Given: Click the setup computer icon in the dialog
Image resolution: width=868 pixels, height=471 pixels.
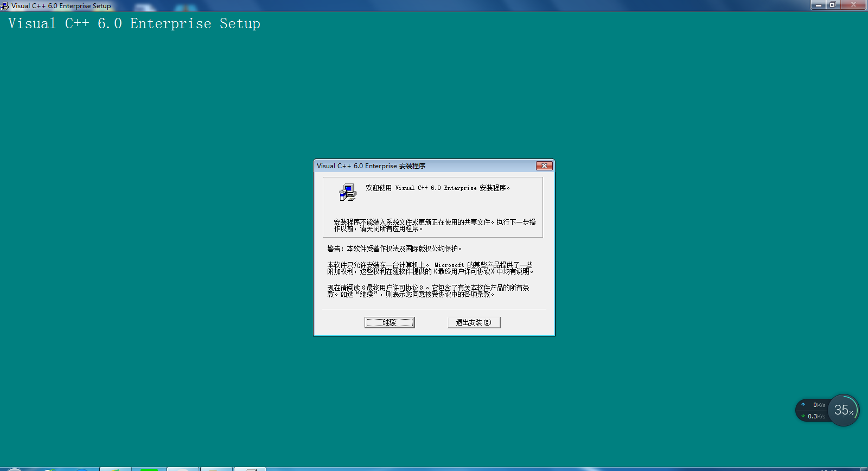Looking at the screenshot, I should [348, 192].
